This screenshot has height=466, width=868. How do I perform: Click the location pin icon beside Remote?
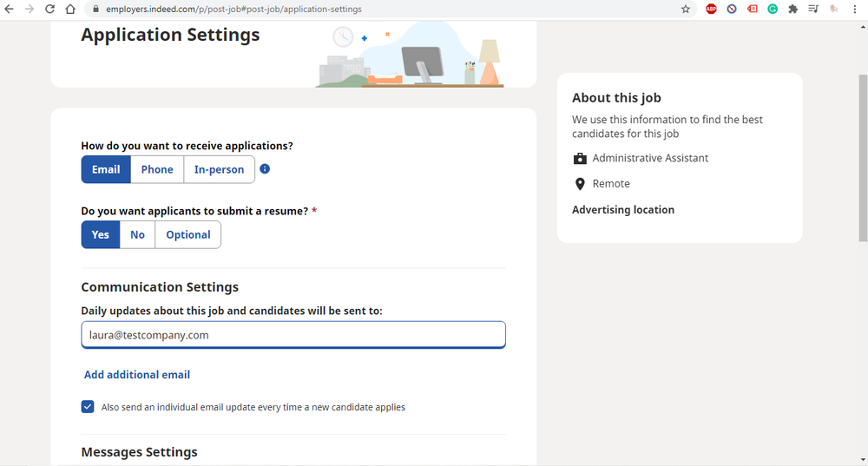[580, 184]
